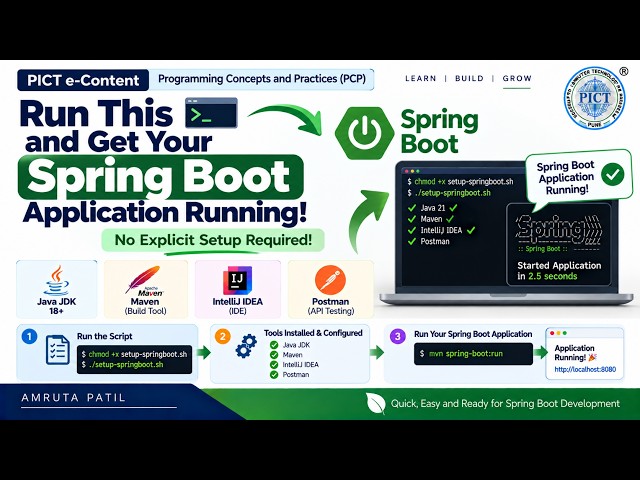Click "$ ./setup-springboot.sh" line on the laptop screen
This screenshot has width=640, height=480.
click(449, 193)
